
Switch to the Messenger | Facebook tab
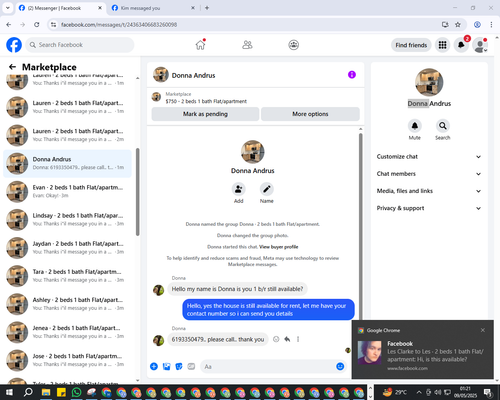(60, 8)
